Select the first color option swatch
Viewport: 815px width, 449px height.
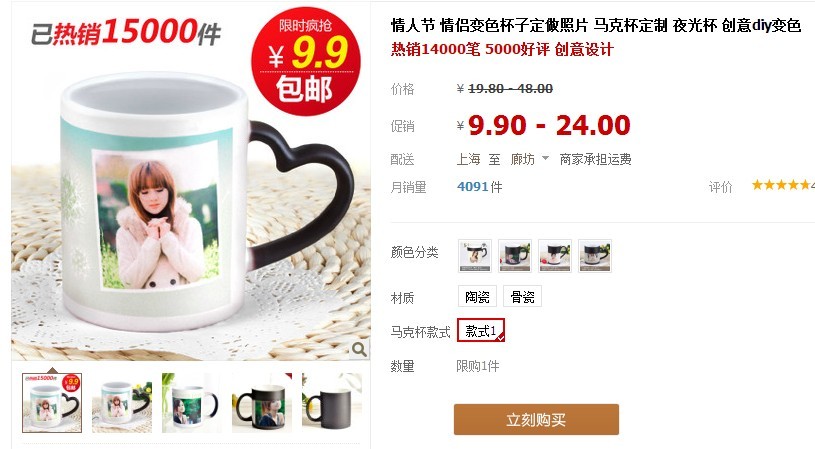click(475, 256)
